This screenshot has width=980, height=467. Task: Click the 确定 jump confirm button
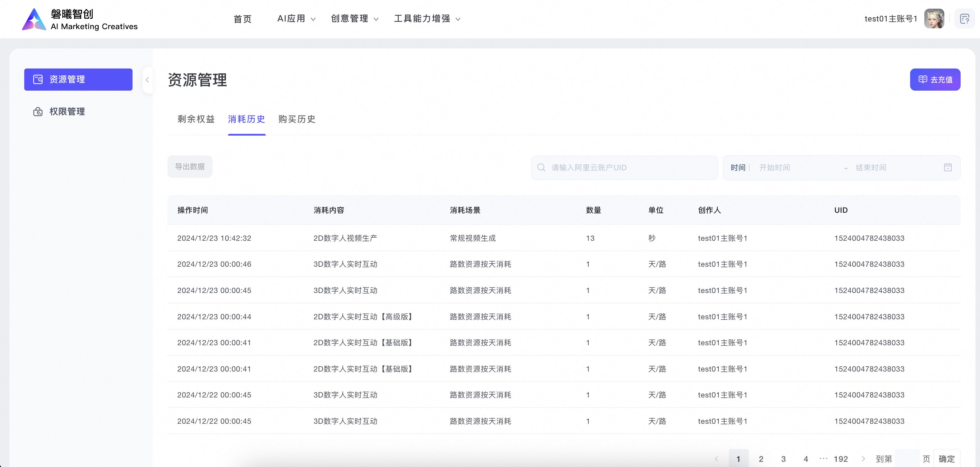pos(946,459)
